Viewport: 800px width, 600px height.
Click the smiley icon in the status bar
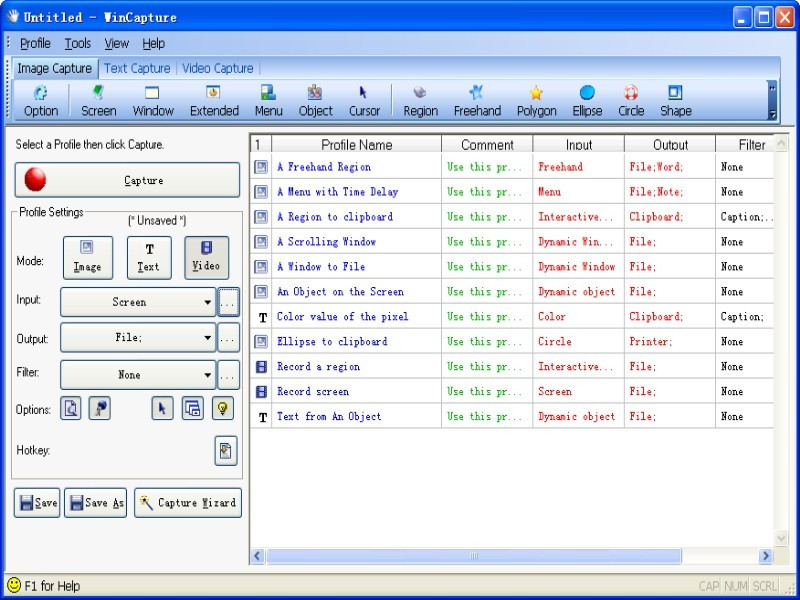point(14,585)
